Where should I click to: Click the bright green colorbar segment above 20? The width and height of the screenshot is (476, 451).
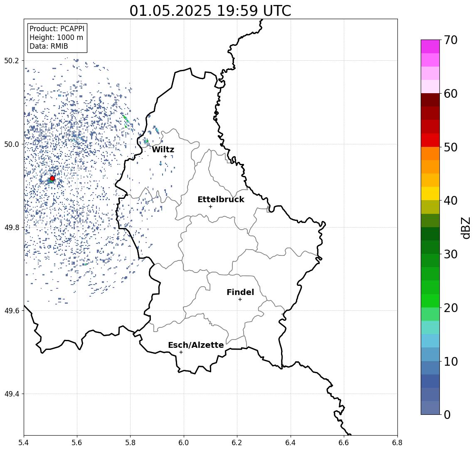click(430, 301)
